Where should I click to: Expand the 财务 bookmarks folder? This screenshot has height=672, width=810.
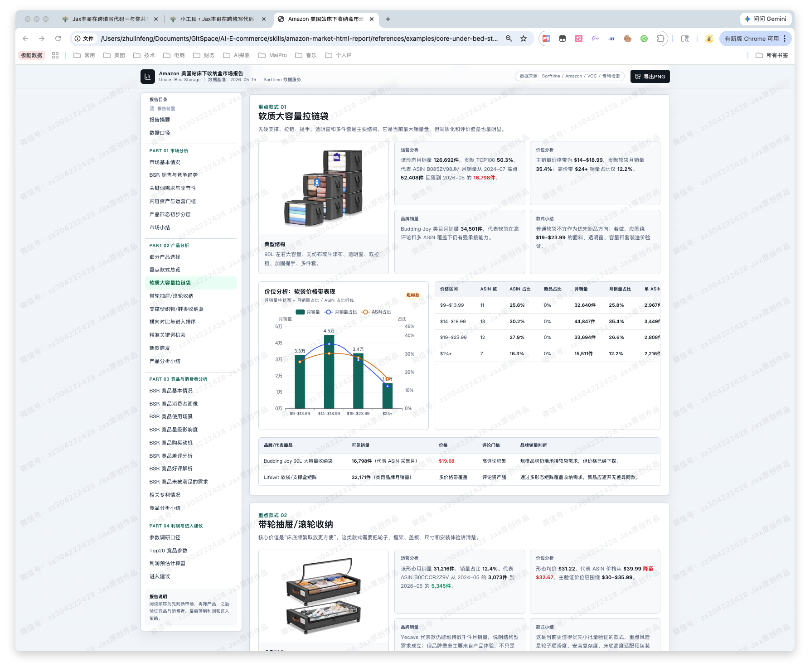pos(204,55)
